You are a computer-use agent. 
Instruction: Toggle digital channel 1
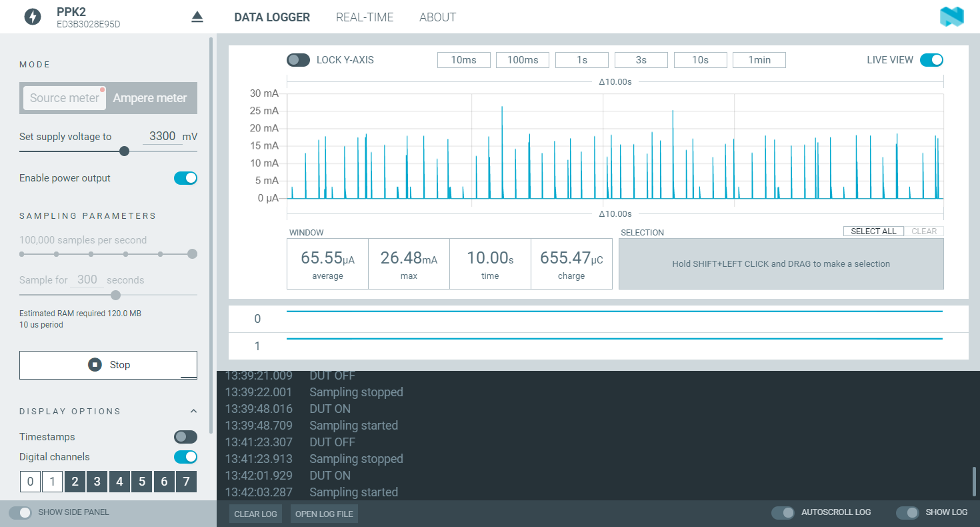[x=53, y=482]
